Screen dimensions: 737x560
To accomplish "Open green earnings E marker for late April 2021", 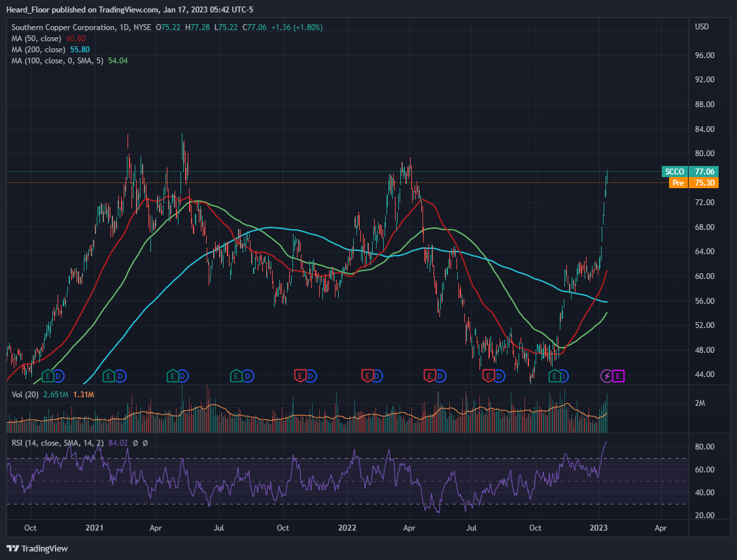I will point(173,376).
